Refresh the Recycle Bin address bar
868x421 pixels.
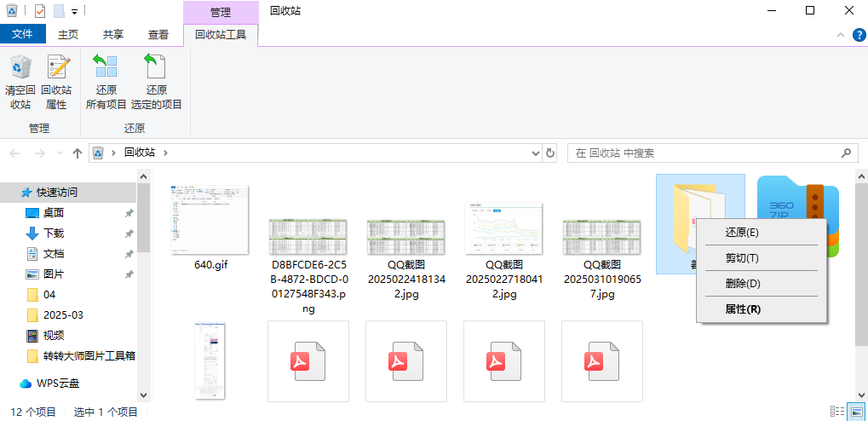point(550,153)
